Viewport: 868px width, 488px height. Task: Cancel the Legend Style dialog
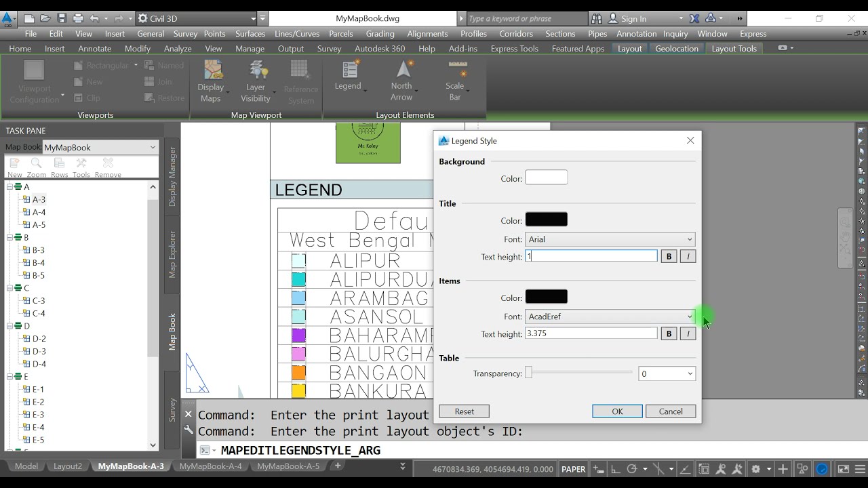(671, 411)
